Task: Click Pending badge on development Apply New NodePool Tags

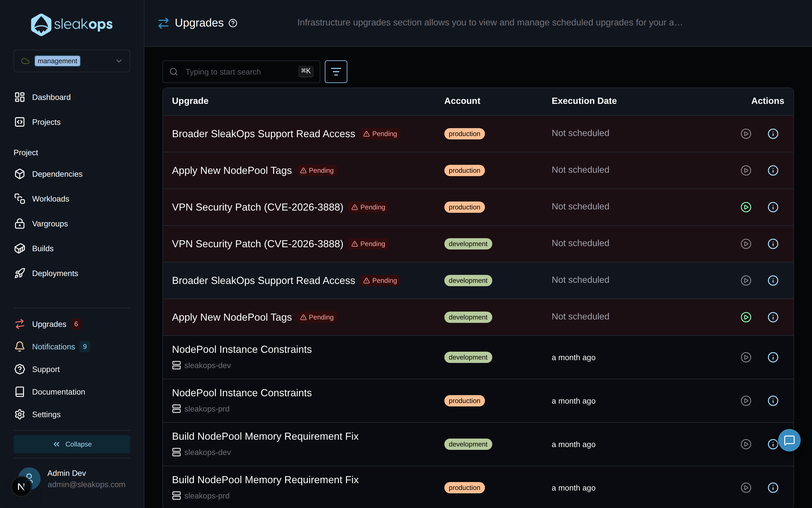Action: (317, 317)
